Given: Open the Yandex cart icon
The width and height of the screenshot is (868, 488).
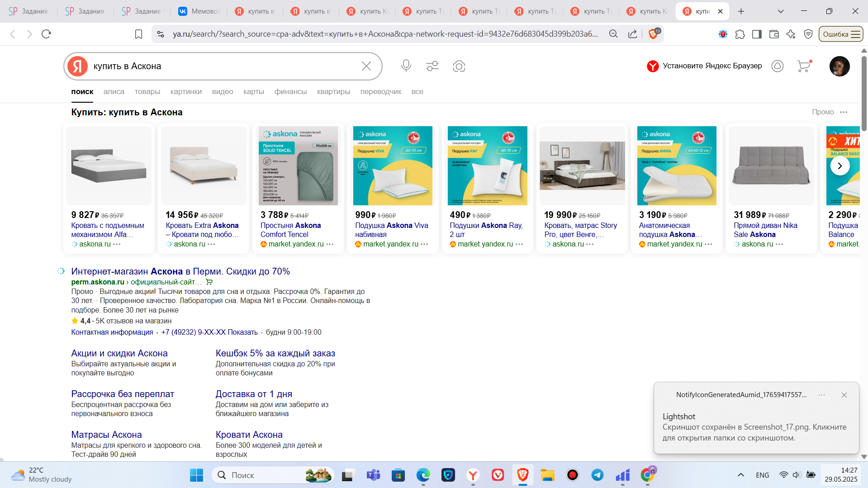Looking at the screenshot, I should 804,66.
